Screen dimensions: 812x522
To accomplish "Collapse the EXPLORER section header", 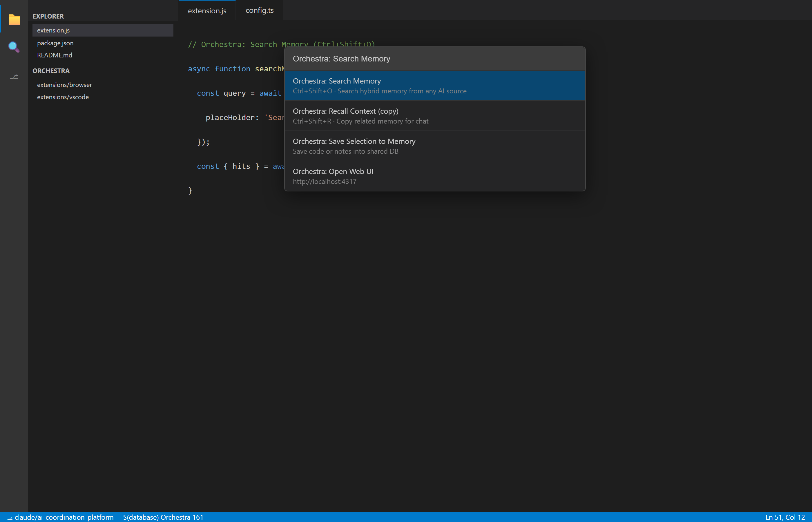I will point(48,16).
